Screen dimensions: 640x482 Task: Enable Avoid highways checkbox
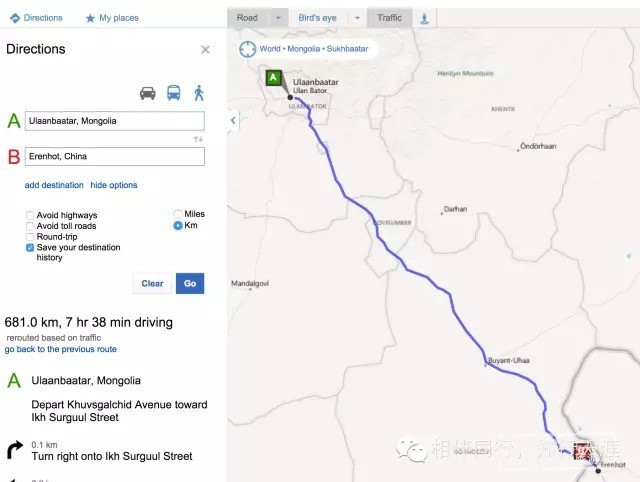[x=30, y=215]
